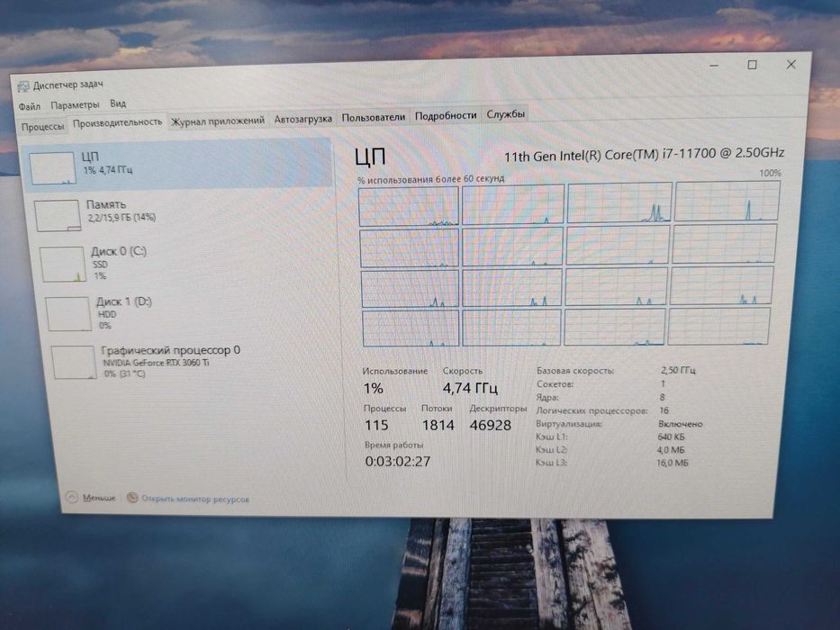Open the Подробности tab
The height and width of the screenshot is (630, 840).
pyautogui.click(x=445, y=115)
